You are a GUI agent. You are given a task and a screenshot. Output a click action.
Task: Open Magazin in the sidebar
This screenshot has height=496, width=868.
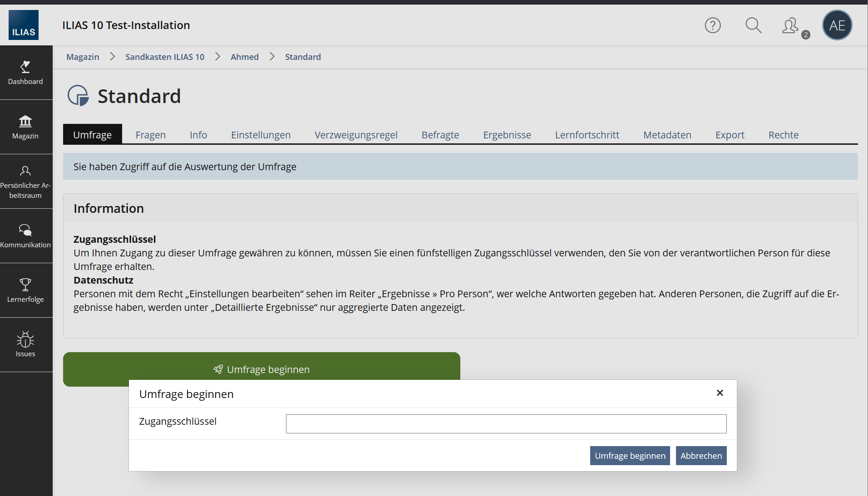pos(25,127)
